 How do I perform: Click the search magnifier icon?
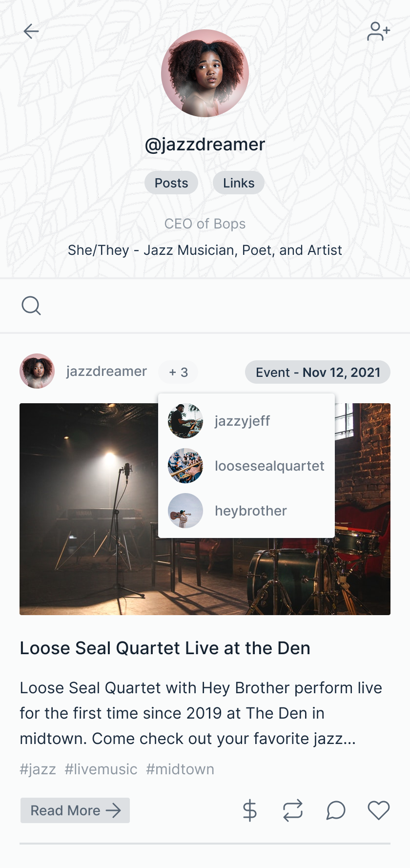(31, 306)
